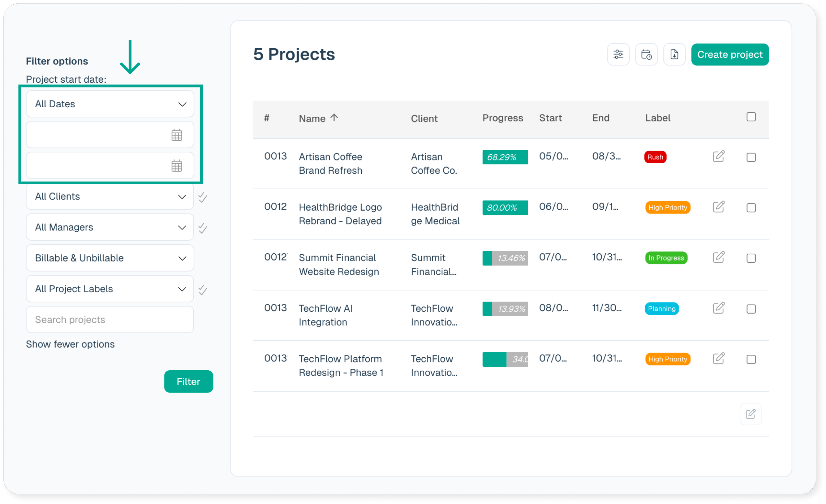Click the calendar clock schedule icon
Image resolution: width=826 pixels, height=504 pixels.
tap(646, 55)
